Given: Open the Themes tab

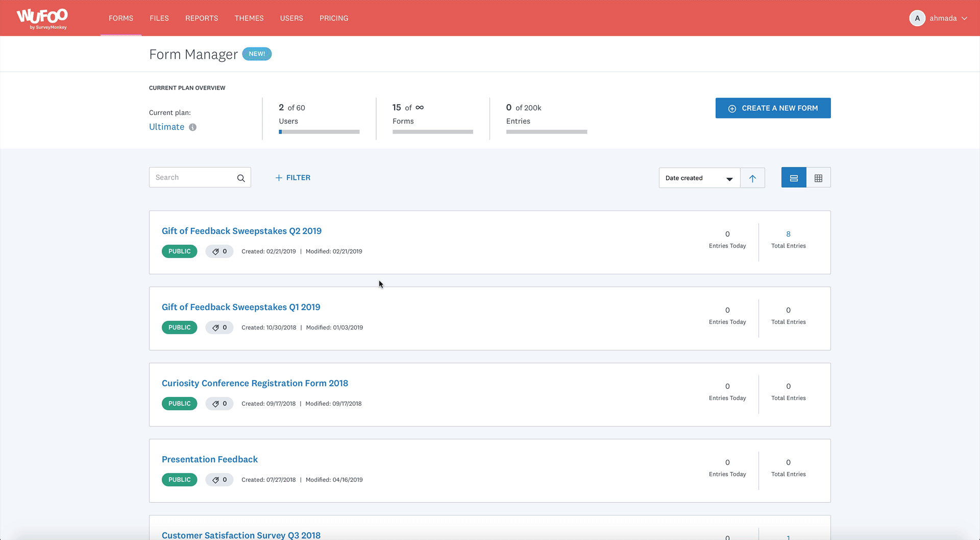Looking at the screenshot, I should point(249,18).
